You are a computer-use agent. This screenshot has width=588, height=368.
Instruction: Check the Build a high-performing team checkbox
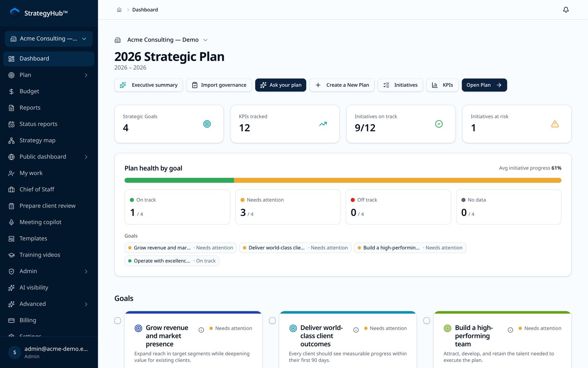tap(427, 321)
